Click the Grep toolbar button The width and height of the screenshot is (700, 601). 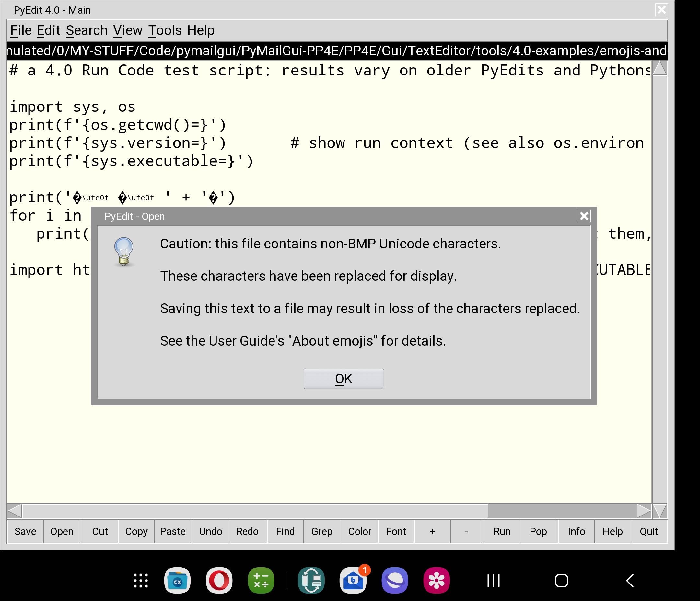click(322, 531)
